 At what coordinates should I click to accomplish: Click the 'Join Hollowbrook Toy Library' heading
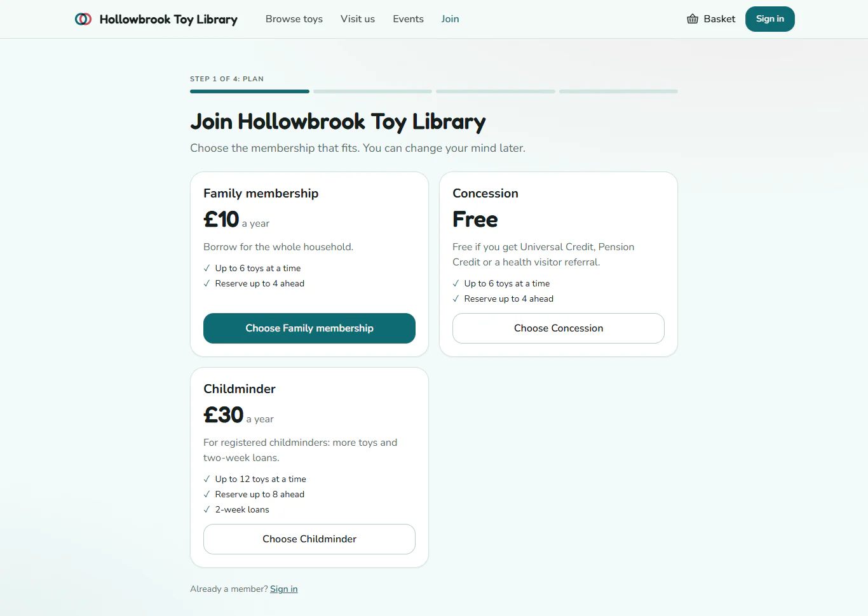338,121
